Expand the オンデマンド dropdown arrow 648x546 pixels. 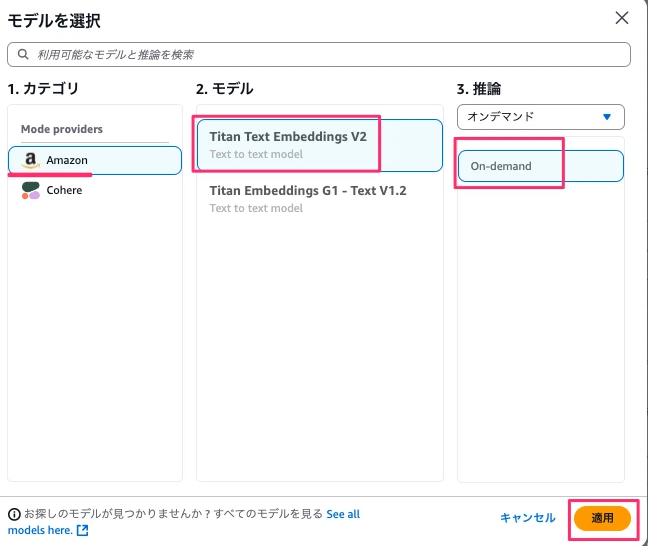pos(607,117)
